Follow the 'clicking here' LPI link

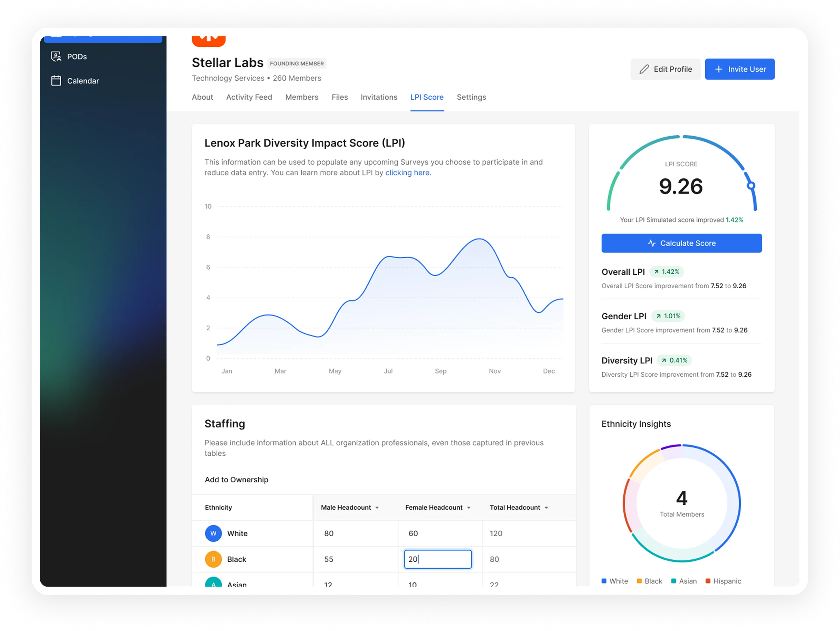[408, 173]
